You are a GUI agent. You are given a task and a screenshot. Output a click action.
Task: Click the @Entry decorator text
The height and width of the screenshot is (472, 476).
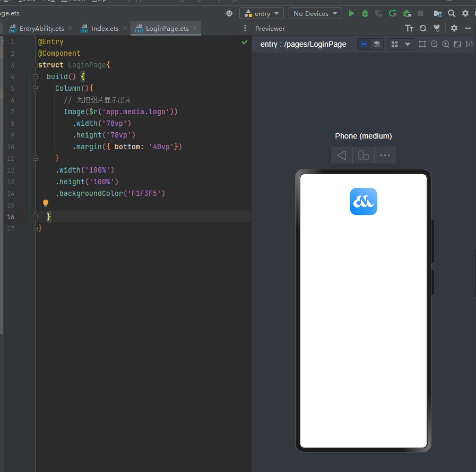click(x=51, y=41)
